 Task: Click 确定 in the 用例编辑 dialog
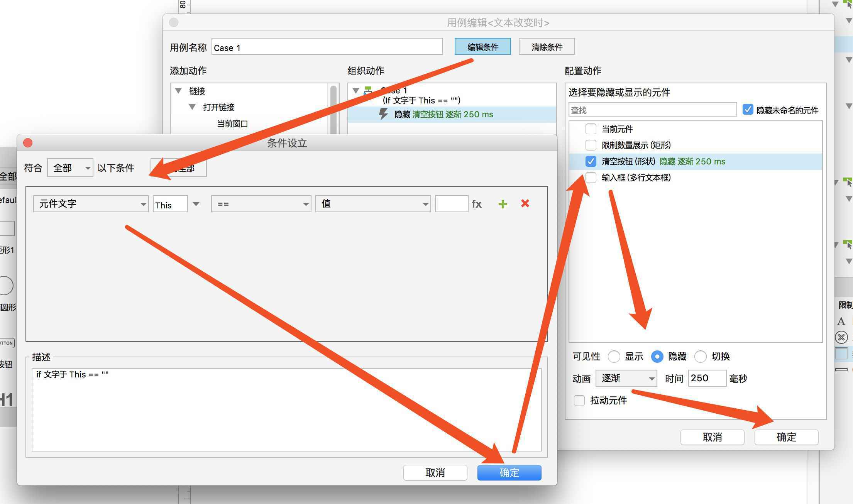pyautogui.click(x=787, y=437)
